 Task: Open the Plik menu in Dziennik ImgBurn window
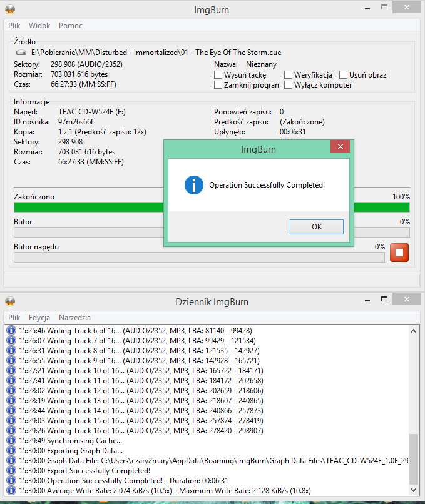click(14, 318)
